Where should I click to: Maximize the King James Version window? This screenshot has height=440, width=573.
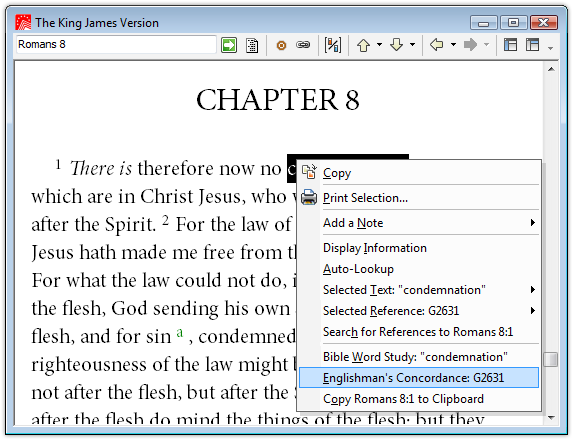point(513,23)
